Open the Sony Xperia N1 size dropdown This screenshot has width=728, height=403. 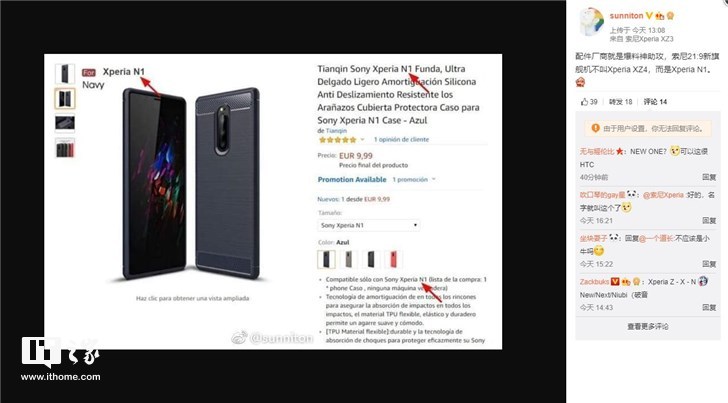click(x=369, y=225)
